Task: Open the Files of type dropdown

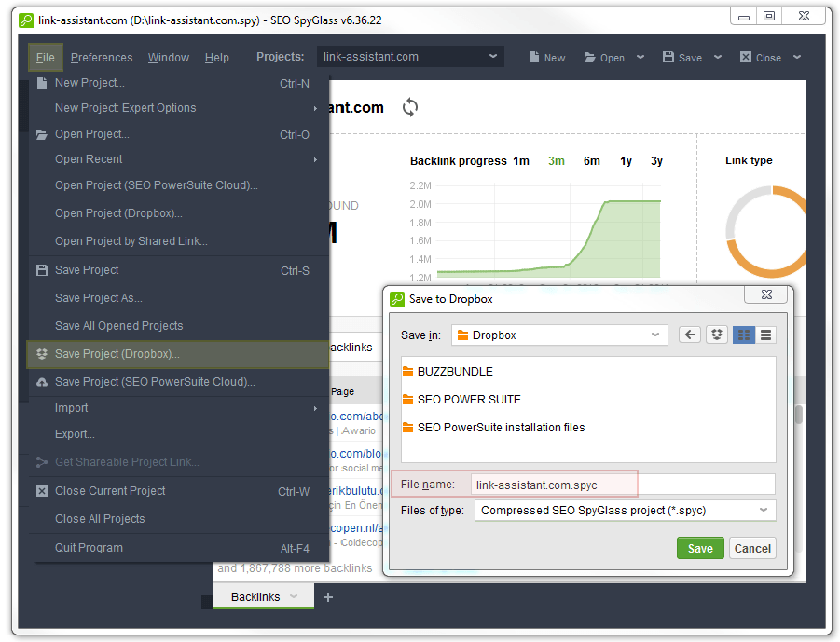Action: click(626, 511)
